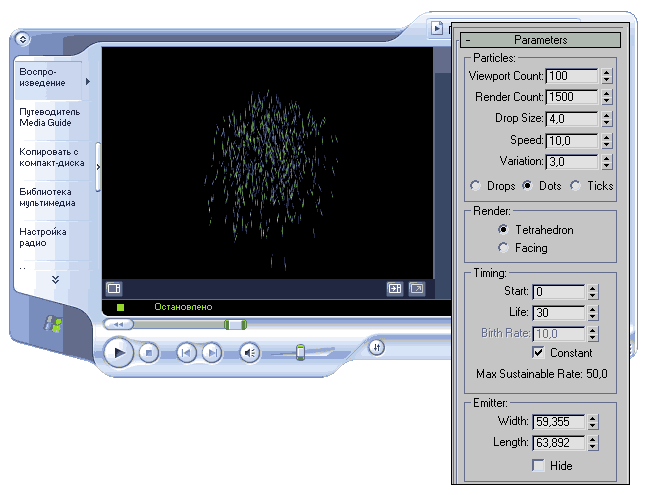Click the Stop playback button
Image resolution: width=645 pixels, height=495 pixels.
(x=148, y=352)
